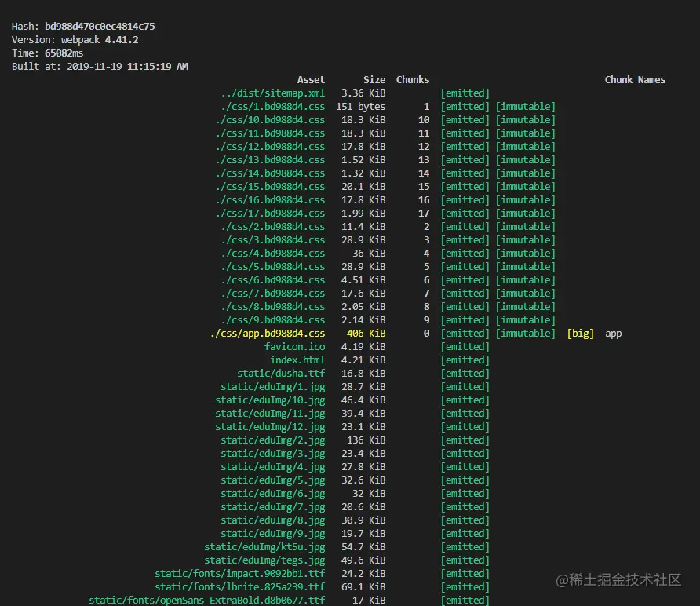The width and height of the screenshot is (700, 606).
Task: Select ./css/6.bd988d4.css asset name
Action: pos(273,280)
